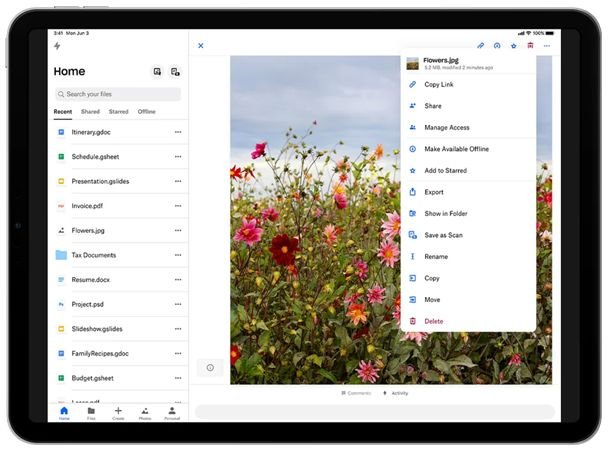Viewport: 609px width, 452px height.
Task: Open options for Schedule.gsheet
Action: (178, 156)
